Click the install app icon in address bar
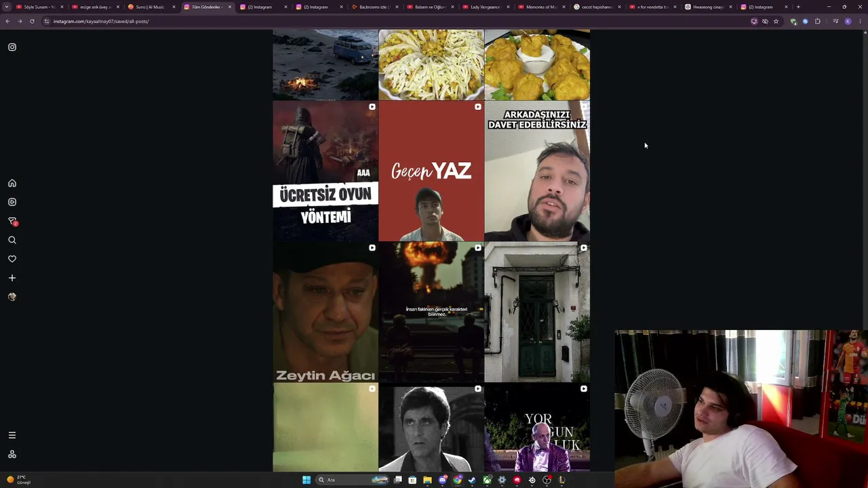The height and width of the screenshot is (488, 868). click(754, 21)
